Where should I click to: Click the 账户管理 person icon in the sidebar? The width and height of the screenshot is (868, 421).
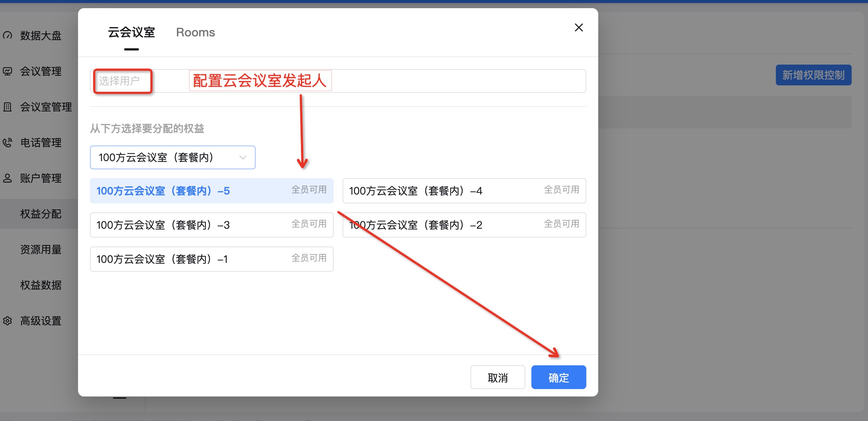[8, 178]
